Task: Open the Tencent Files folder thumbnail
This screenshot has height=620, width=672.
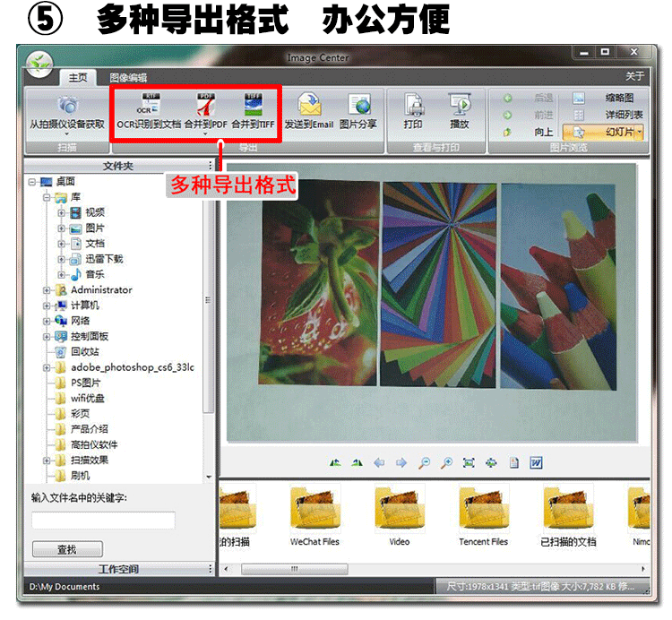Action: (484, 515)
